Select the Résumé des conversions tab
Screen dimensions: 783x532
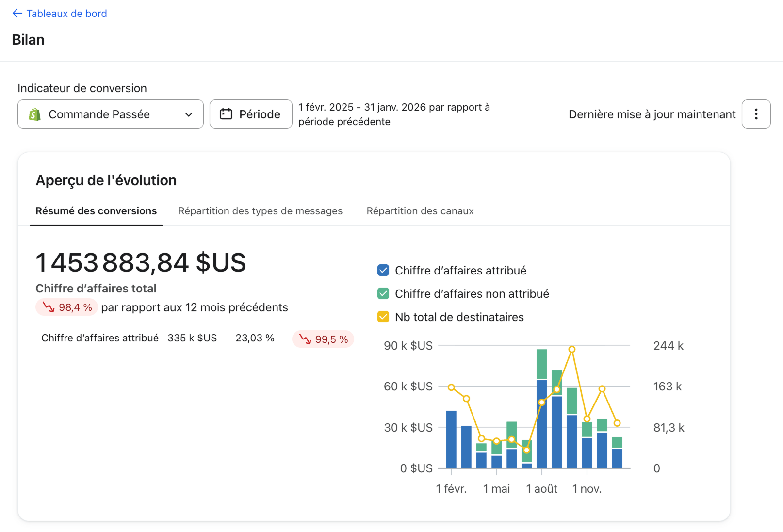point(96,211)
